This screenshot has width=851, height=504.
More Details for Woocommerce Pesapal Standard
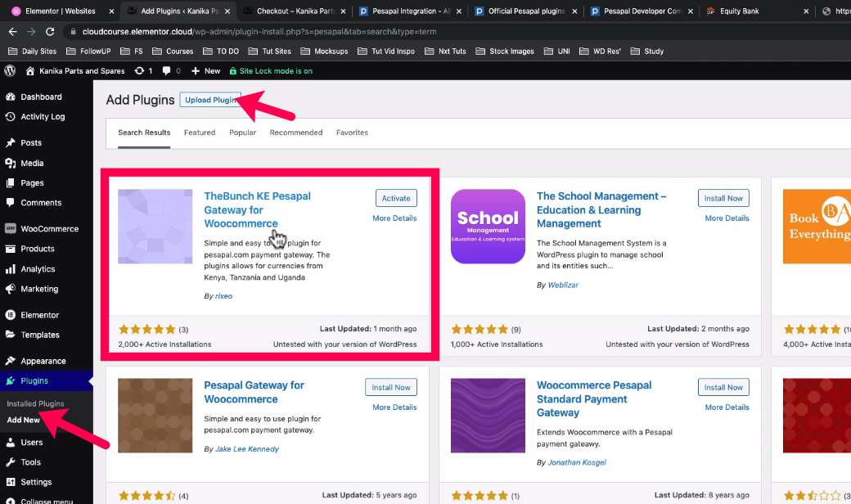727,407
